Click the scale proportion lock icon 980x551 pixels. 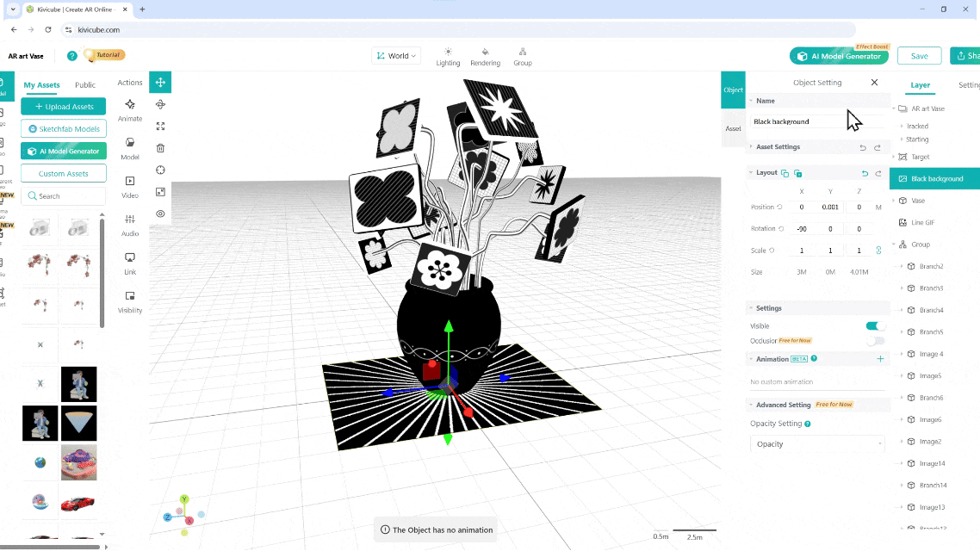coord(878,251)
